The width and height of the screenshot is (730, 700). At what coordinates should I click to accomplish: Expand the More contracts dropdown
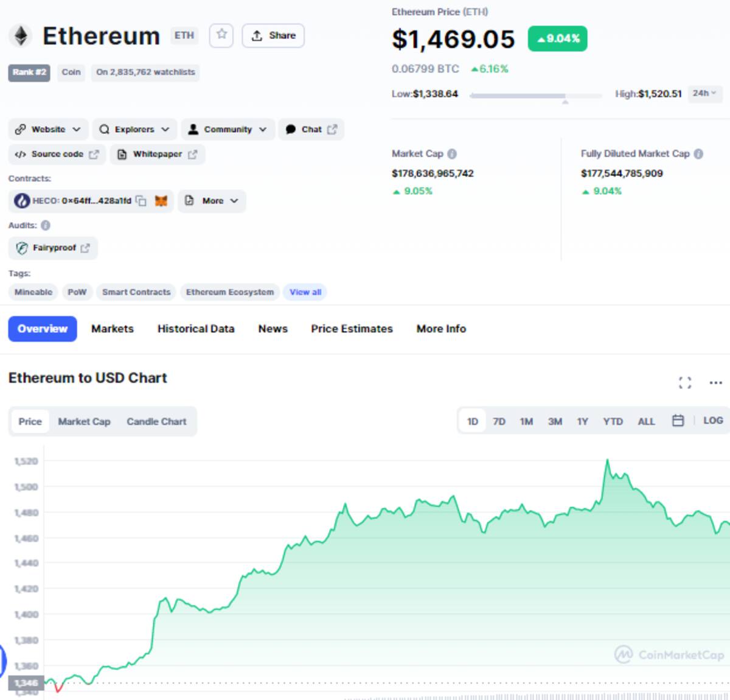[212, 200]
